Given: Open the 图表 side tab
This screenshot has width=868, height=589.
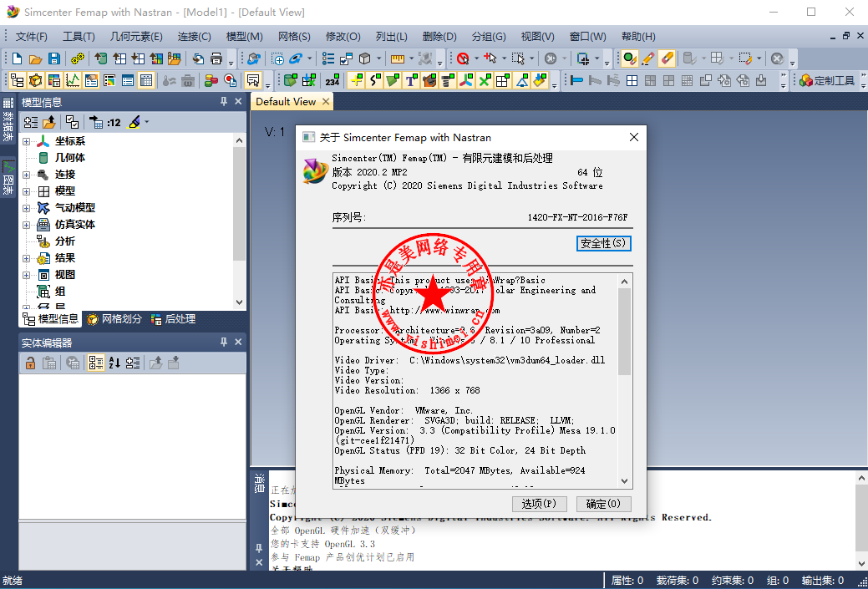Looking at the screenshot, I should tap(8, 177).
